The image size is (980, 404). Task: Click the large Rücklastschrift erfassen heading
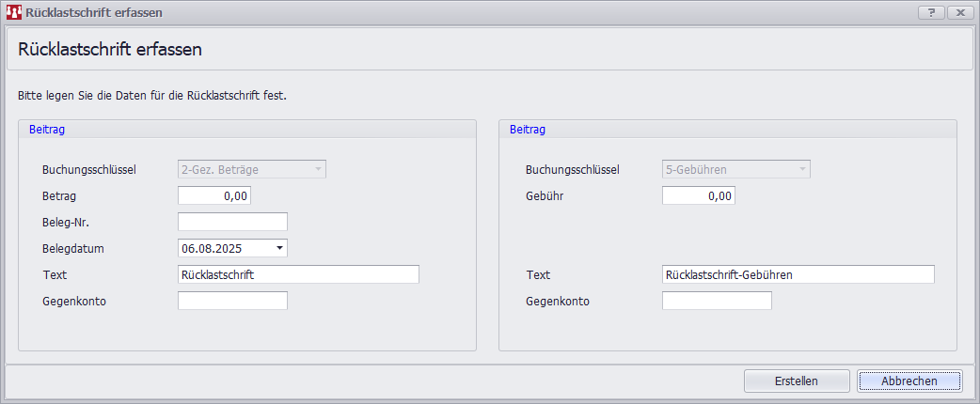[110, 50]
